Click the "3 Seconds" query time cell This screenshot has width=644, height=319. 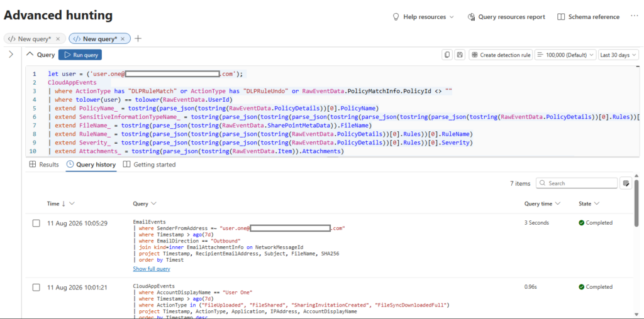pos(536,223)
